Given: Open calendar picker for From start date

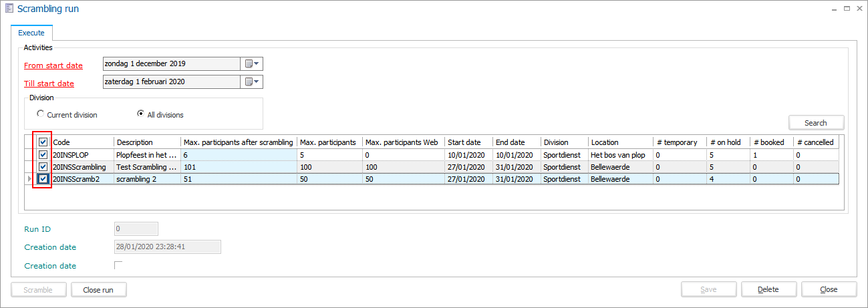Looking at the screenshot, I should pyautogui.click(x=251, y=64).
